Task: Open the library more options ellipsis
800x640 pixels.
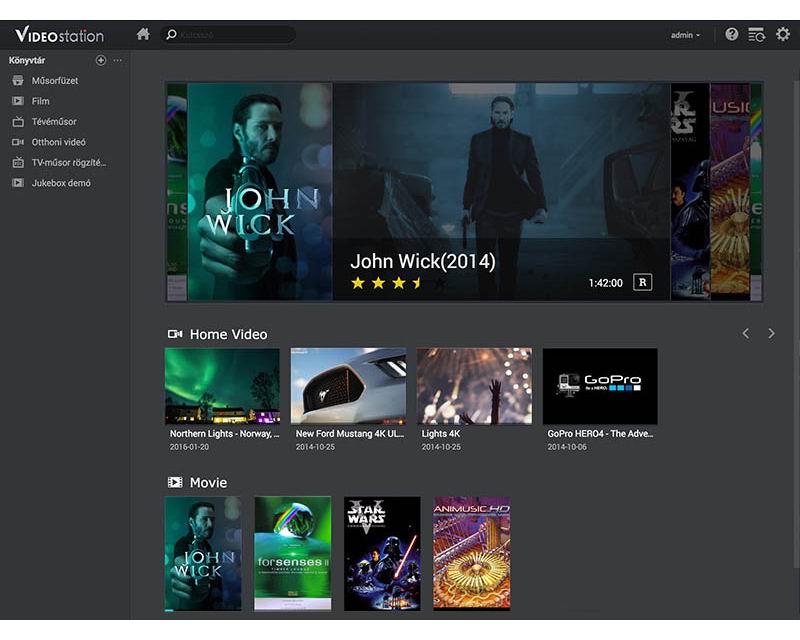Action: 117,60
